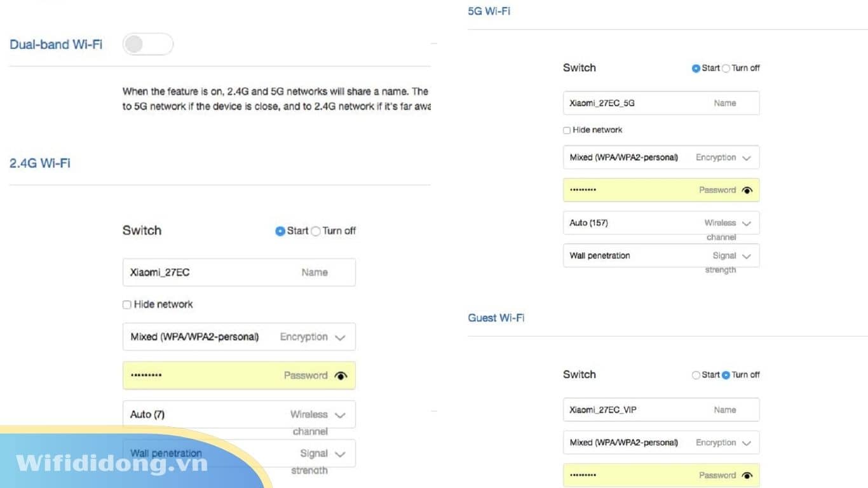Select Start radio for 5G Wi-Fi
This screenshot has height=488, width=868.
[696, 69]
